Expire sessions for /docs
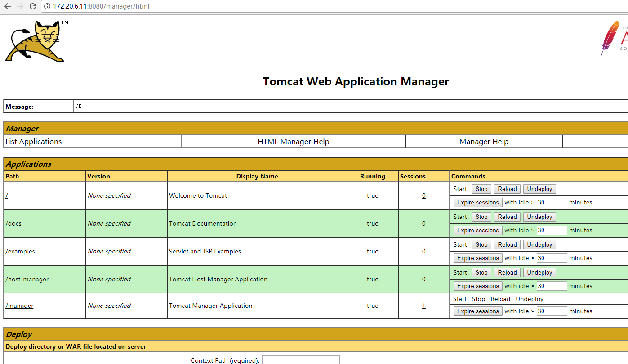Screen dimensions: 628x364 tap(478, 231)
